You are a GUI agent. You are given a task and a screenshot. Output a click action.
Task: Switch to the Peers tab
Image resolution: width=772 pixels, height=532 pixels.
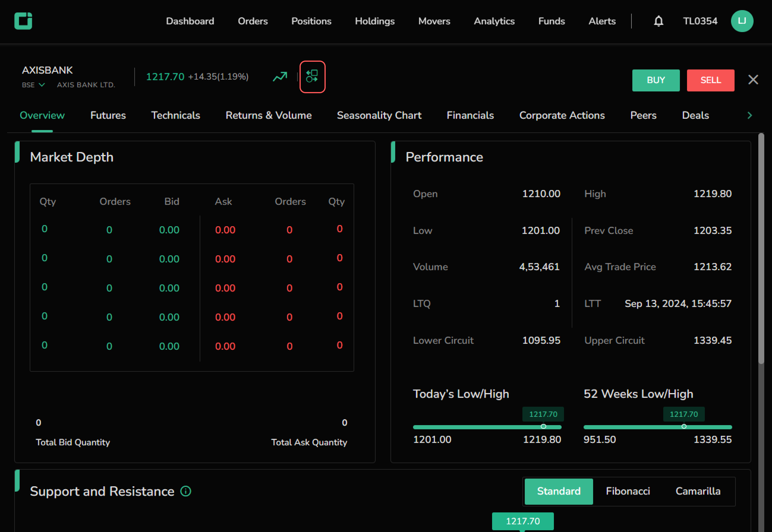click(x=643, y=115)
